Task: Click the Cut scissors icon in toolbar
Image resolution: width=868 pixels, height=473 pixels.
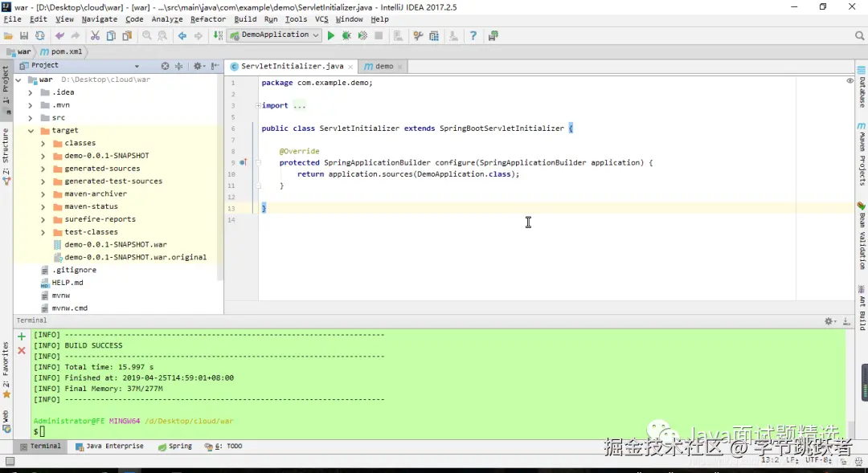Action: click(95, 36)
